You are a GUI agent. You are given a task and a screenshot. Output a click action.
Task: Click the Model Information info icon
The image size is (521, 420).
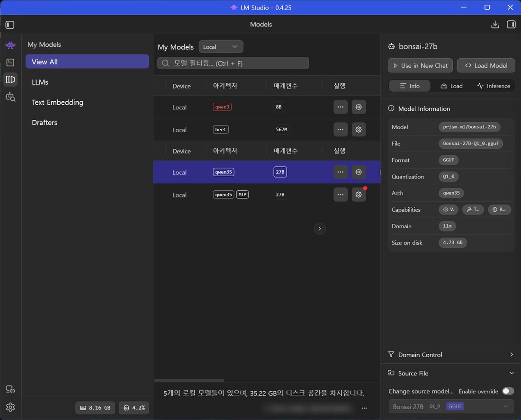point(391,108)
